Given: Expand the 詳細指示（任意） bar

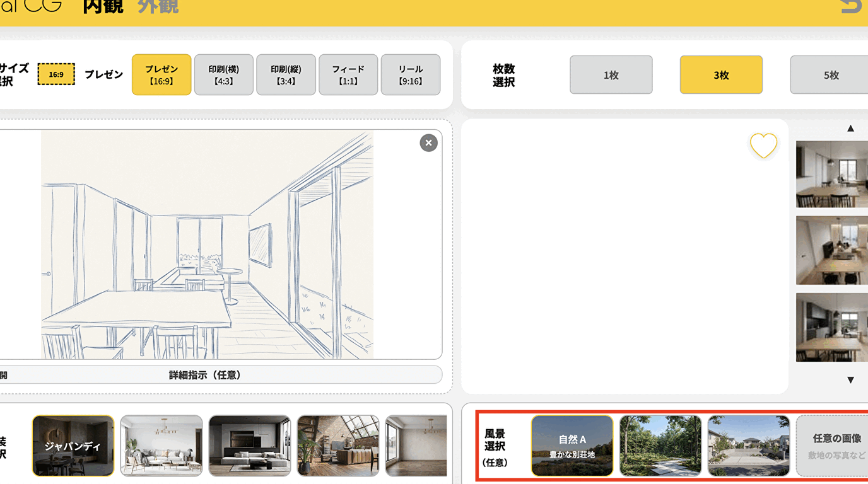Looking at the screenshot, I should [206, 375].
